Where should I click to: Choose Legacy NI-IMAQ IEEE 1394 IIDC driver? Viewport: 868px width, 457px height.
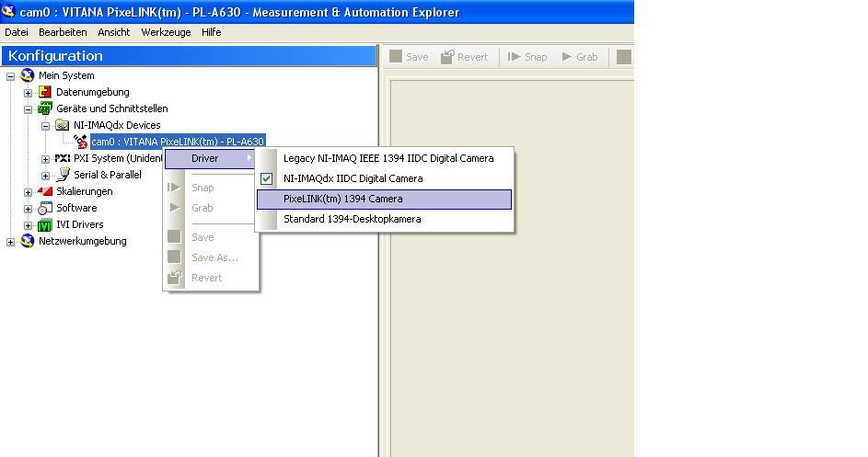[x=384, y=158]
